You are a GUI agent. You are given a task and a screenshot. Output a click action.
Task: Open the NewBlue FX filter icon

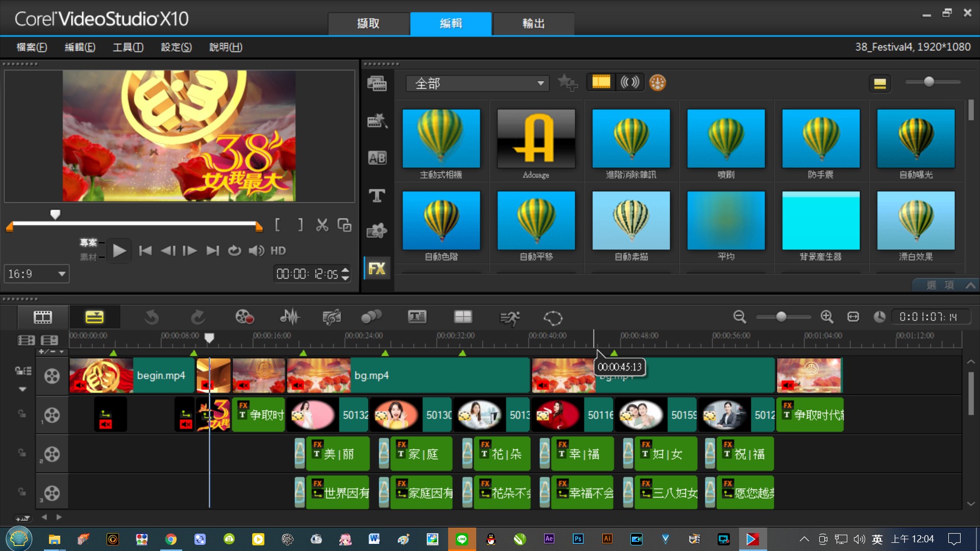[x=657, y=83]
